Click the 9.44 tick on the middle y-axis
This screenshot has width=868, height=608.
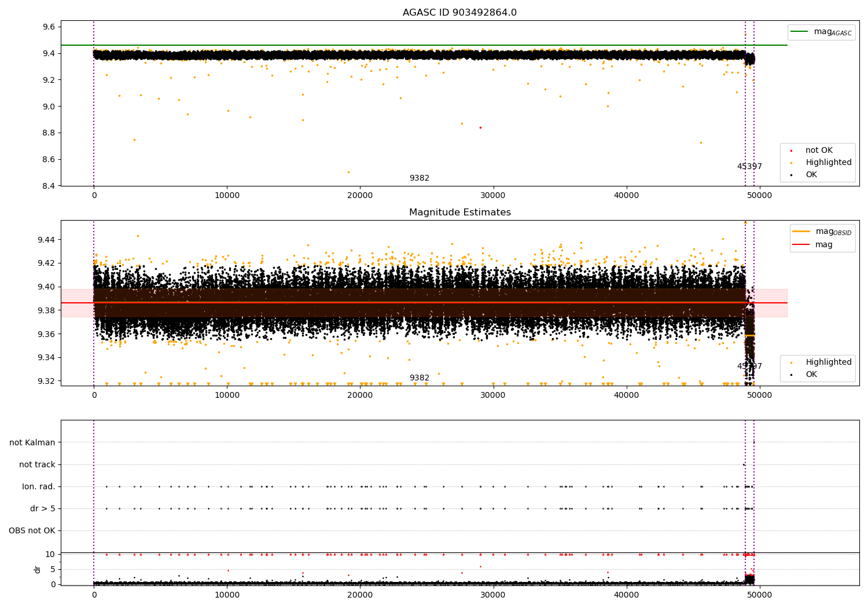point(46,240)
